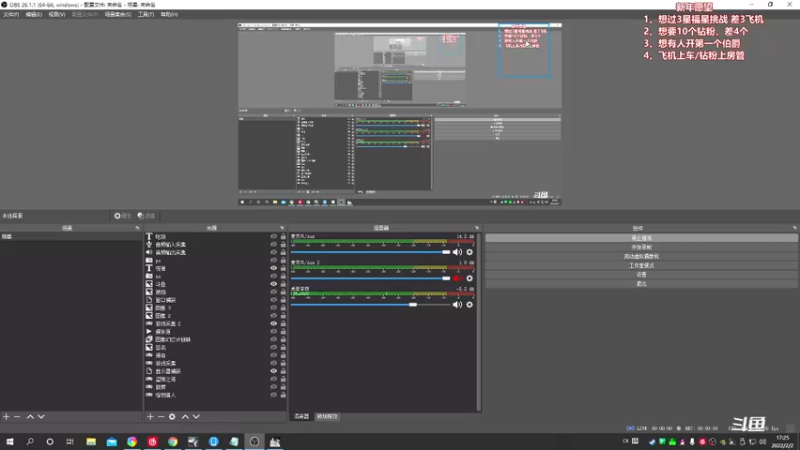Enable 工作室模式 from the controls panel
This screenshot has width=800, height=450.
coord(641,266)
